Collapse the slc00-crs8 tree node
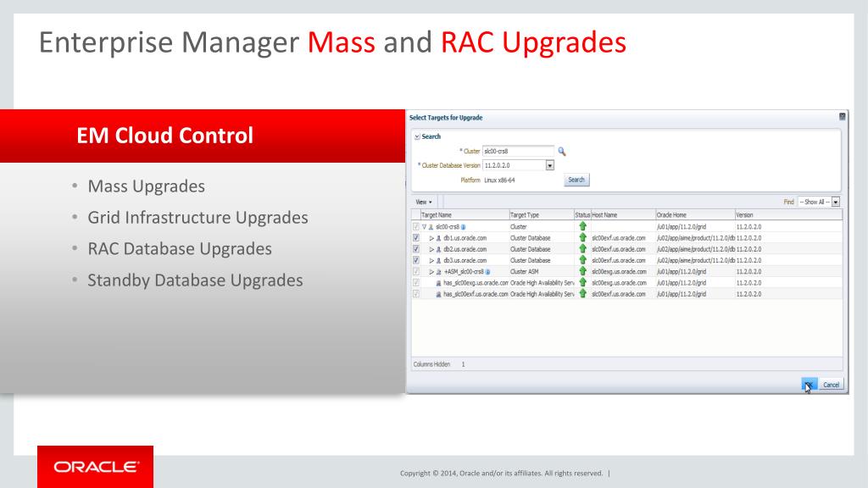Viewport: 868px width, 488px height. point(425,227)
